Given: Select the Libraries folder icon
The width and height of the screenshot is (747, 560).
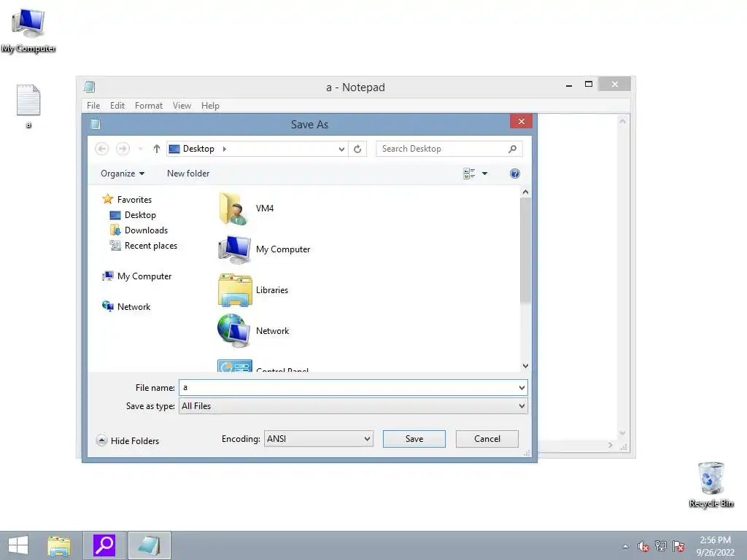Looking at the screenshot, I should click(235, 290).
